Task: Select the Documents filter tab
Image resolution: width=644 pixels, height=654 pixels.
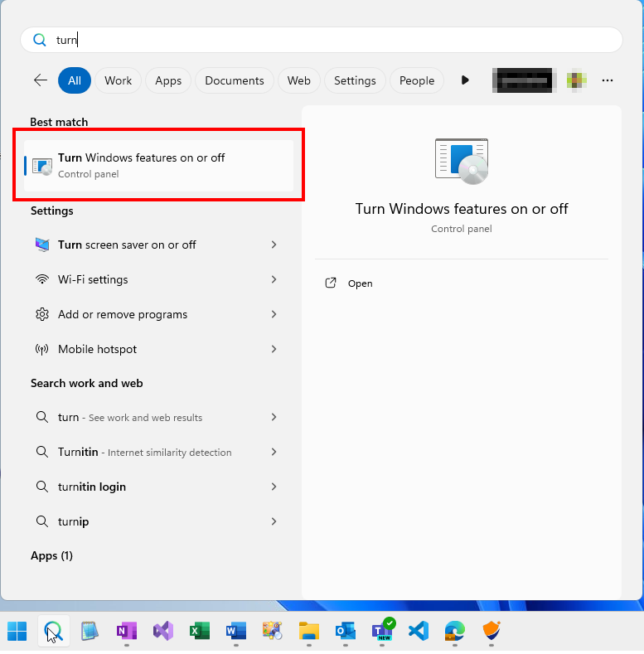Action: pos(235,80)
